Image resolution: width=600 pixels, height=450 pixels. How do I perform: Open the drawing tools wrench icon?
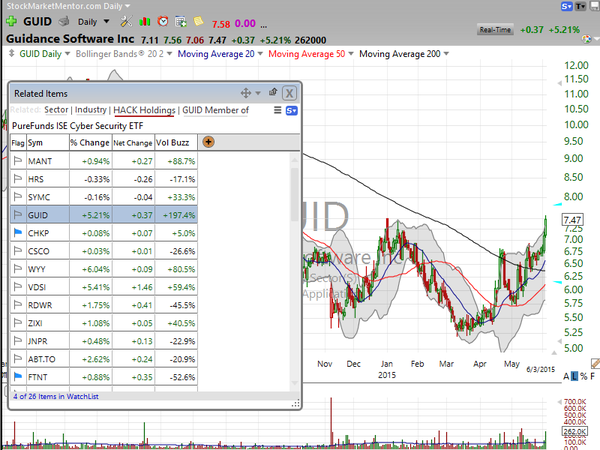click(x=126, y=21)
